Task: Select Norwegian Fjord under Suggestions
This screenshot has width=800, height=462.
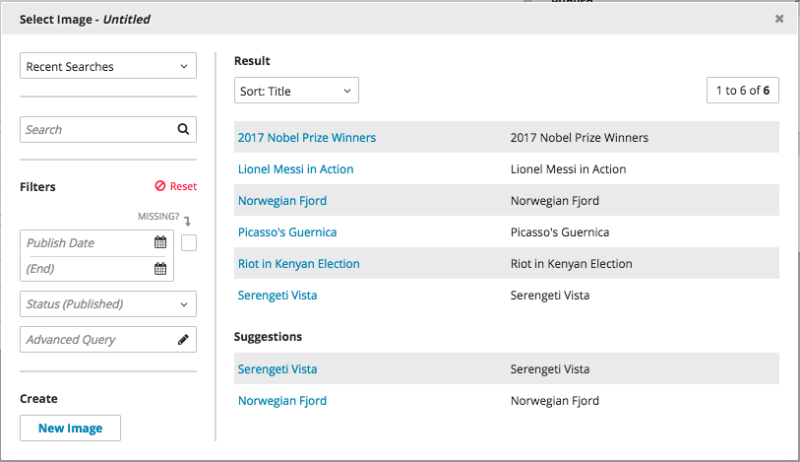Action: [x=282, y=401]
